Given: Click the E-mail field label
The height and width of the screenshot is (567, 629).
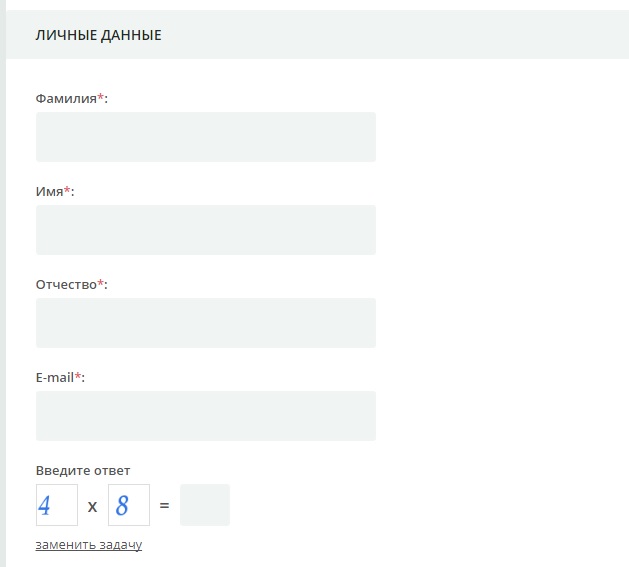Looking at the screenshot, I should [x=55, y=377].
